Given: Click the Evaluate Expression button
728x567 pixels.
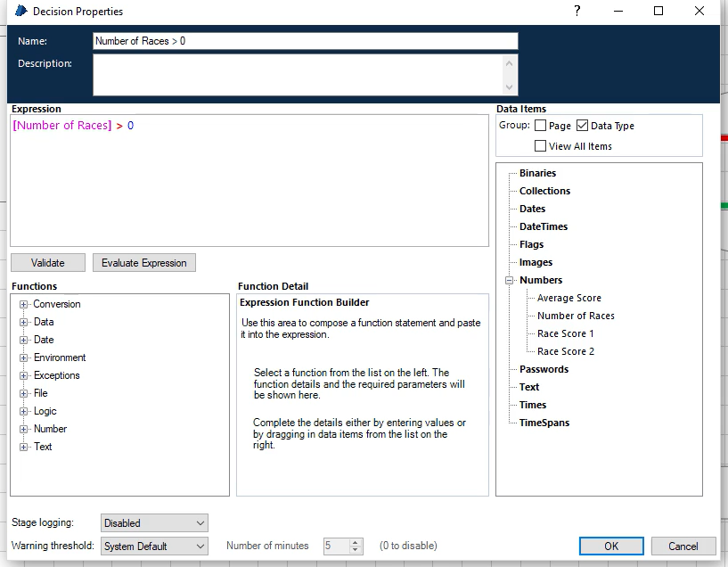Looking at the screenshot, I should click(x=144, y=262).
